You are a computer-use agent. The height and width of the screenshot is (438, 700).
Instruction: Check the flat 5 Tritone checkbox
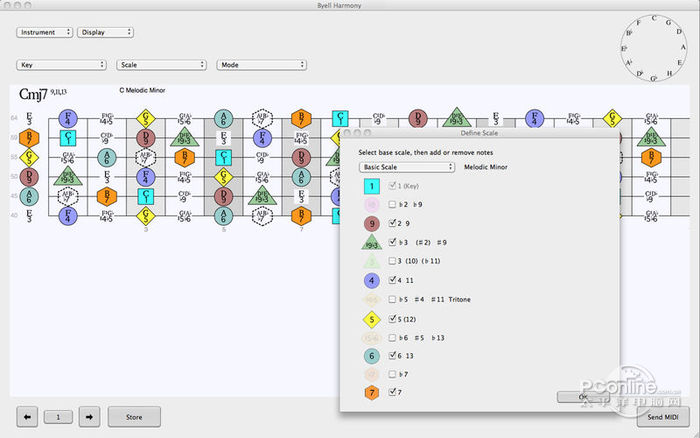pos(392,299)
